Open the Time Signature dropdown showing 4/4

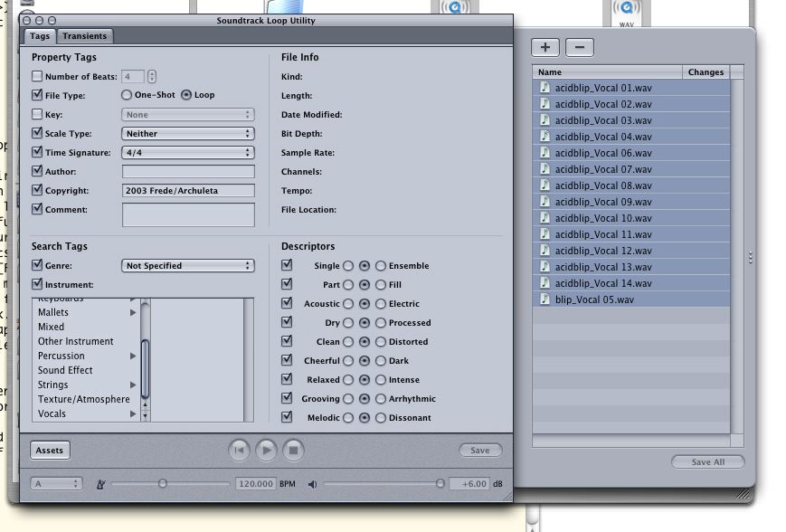click(188, 153)
